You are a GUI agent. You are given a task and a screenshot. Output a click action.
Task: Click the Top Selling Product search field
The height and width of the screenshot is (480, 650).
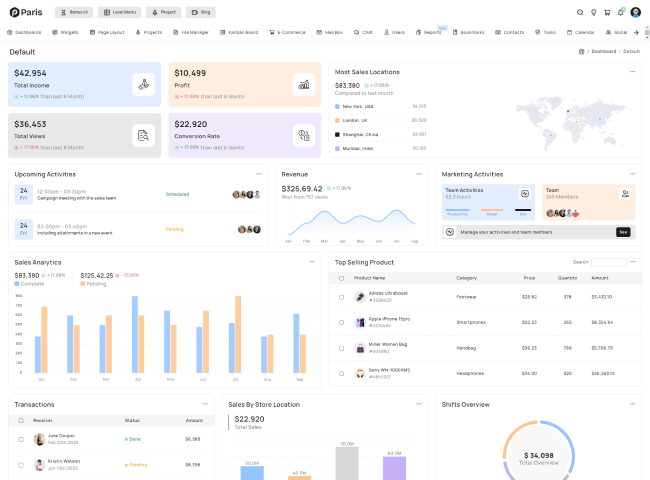[x=608, y=262]
